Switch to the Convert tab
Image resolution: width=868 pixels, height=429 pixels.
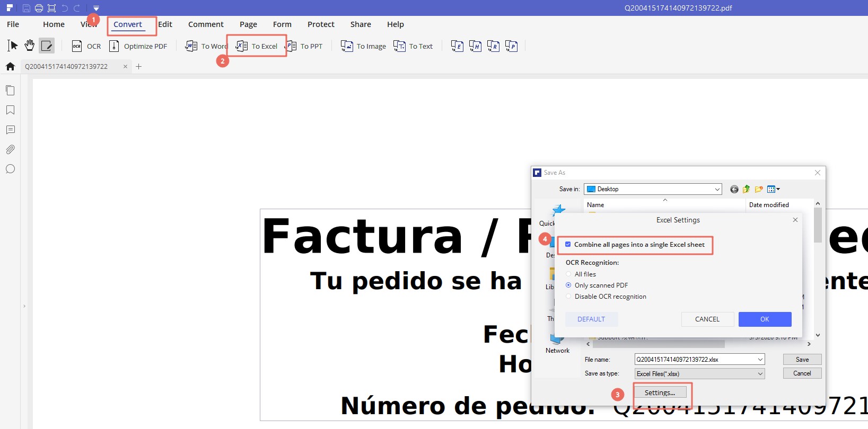coord(128,24)
